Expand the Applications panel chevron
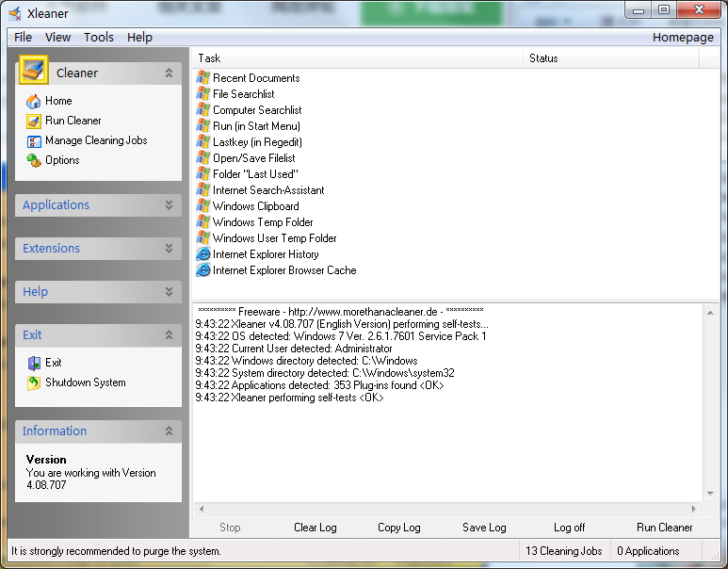728x569 pixels. click(169, 205)
